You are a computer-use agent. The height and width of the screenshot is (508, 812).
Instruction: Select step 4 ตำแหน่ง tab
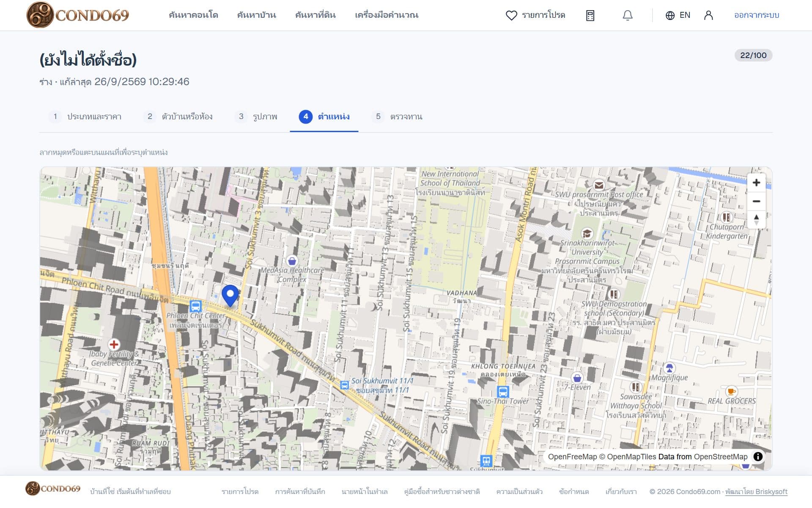point(324,116)
